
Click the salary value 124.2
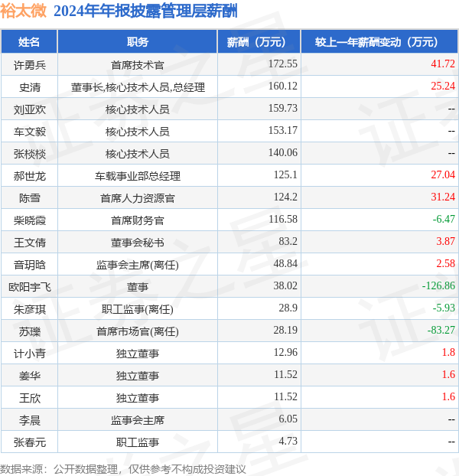tap(285, 197)
